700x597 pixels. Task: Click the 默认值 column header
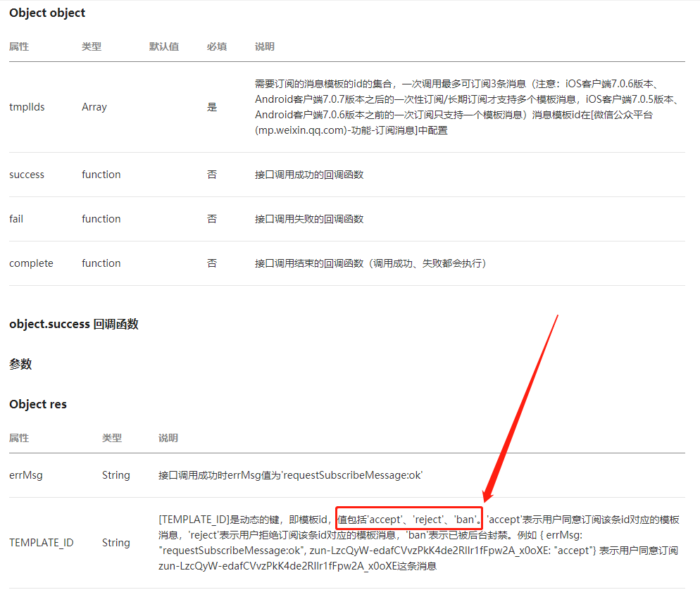click(164, 46)
